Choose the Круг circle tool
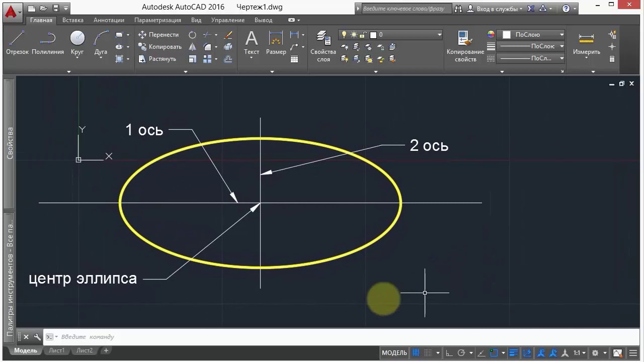 (x=77, y=44)
